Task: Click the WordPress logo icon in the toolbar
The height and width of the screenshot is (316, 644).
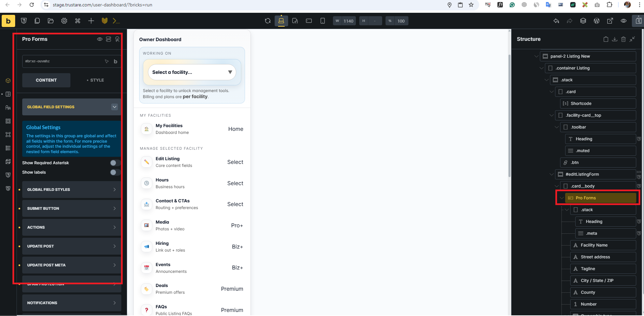Action: coord(596,21)
